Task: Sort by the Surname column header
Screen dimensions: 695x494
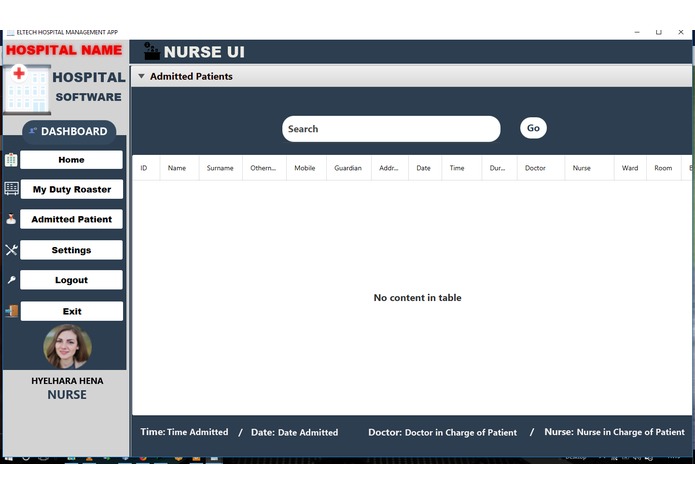Action: (x=220, y=168)
